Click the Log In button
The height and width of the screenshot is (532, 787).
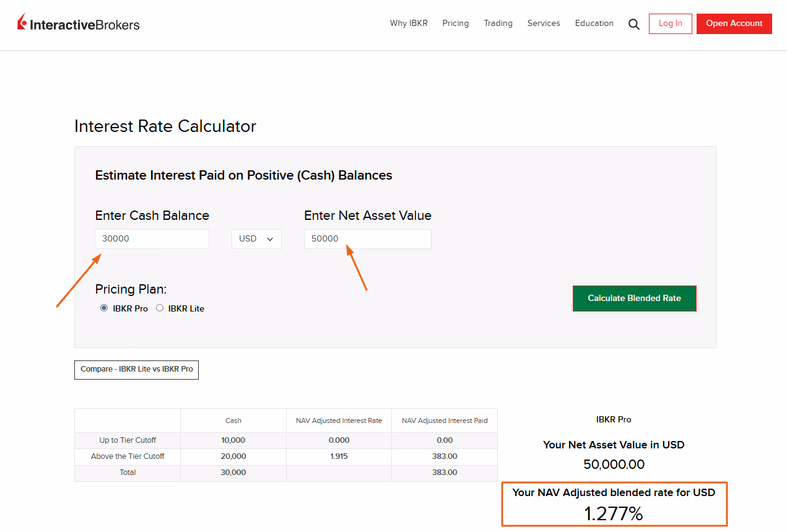point(671,24)
